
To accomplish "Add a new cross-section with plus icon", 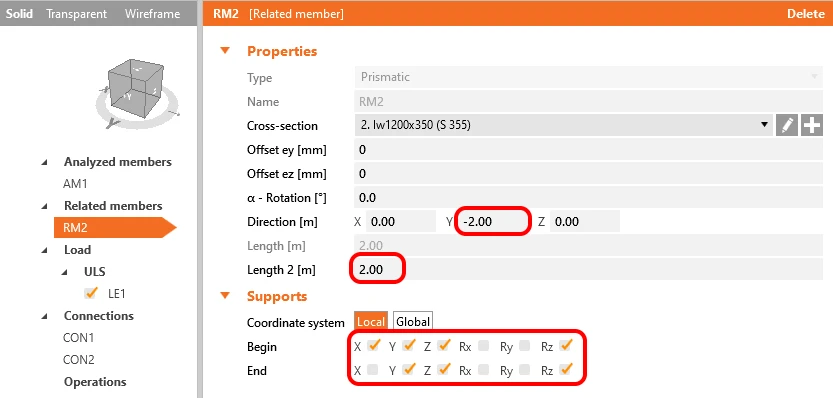I will click(812, 125).
